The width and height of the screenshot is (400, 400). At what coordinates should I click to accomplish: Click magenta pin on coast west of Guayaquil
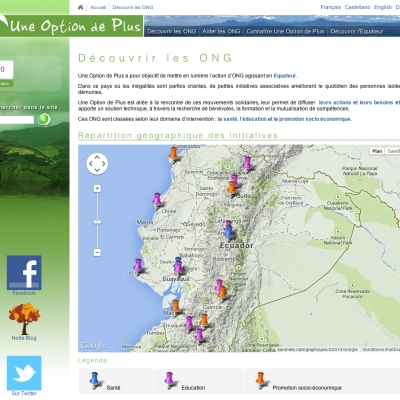tap(138, 265)
